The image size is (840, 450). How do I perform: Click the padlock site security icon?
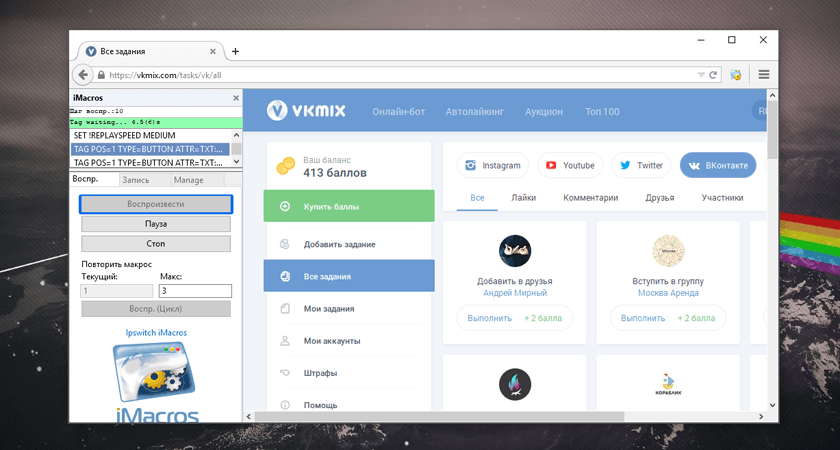101,75
